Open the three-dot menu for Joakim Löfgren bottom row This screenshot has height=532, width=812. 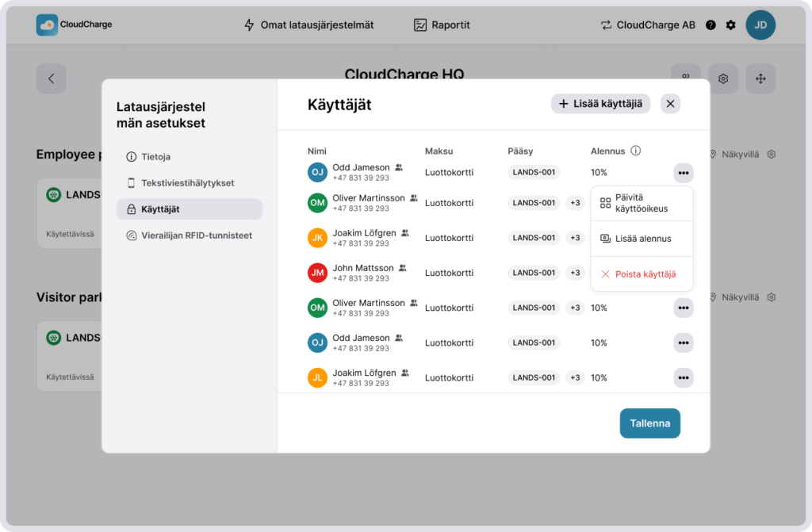683,377
